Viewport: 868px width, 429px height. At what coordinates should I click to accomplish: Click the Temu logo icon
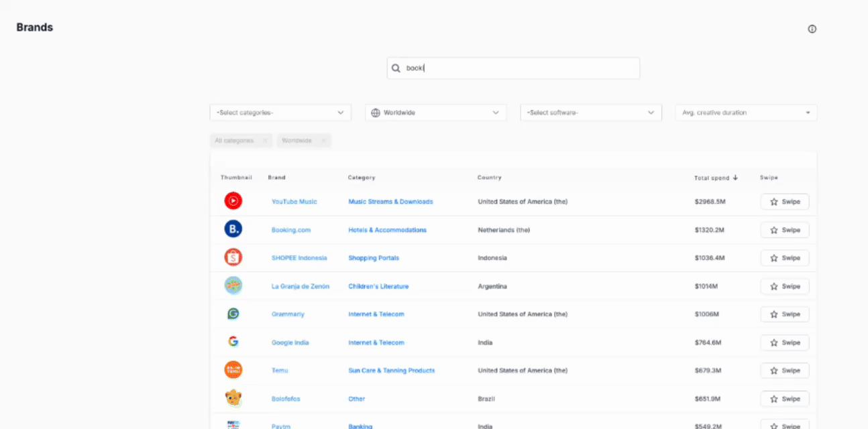coord(233,370)
